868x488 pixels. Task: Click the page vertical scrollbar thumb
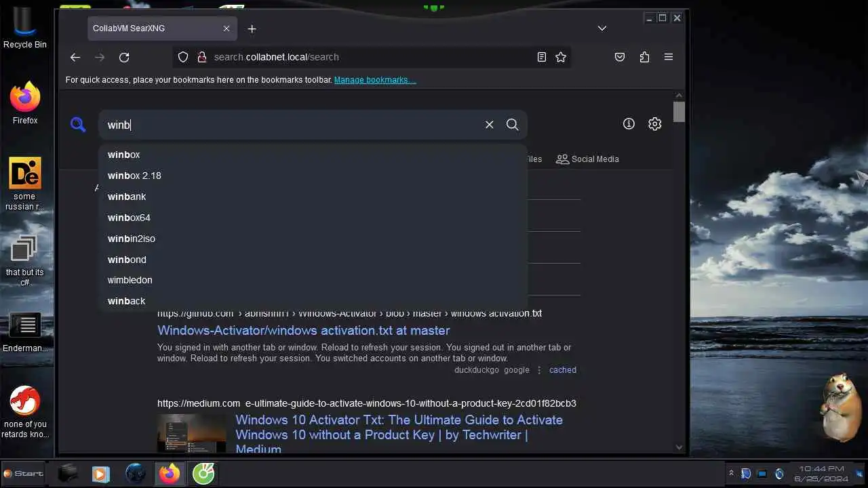(x=679, y=111)
